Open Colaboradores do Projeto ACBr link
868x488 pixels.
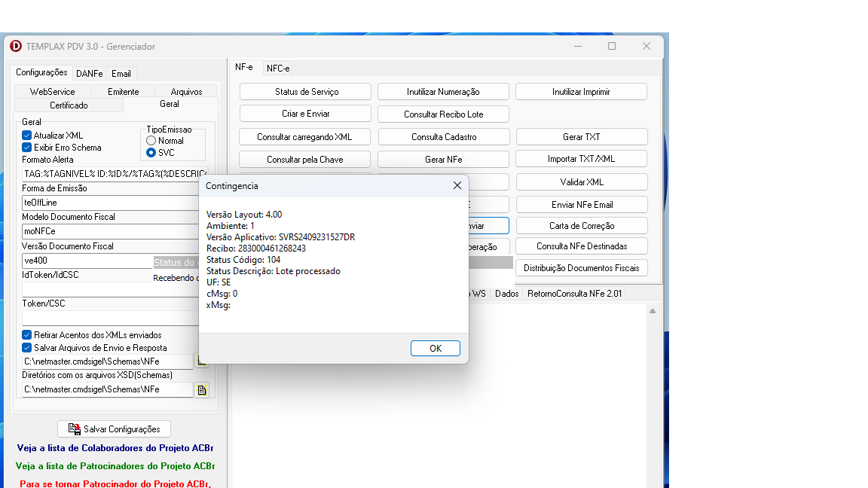[115, 447]
